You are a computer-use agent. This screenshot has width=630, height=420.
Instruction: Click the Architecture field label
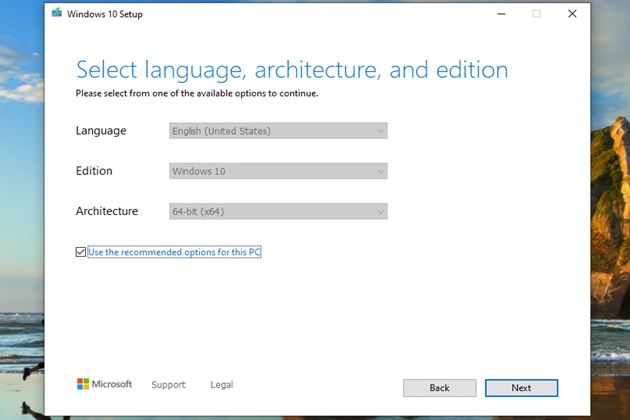point(107,211)
